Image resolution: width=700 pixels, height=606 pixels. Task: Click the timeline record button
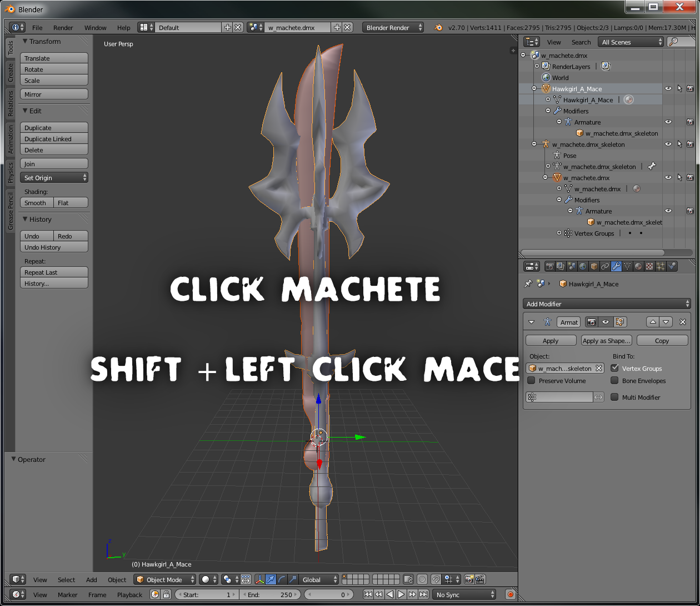click(510, 594)
